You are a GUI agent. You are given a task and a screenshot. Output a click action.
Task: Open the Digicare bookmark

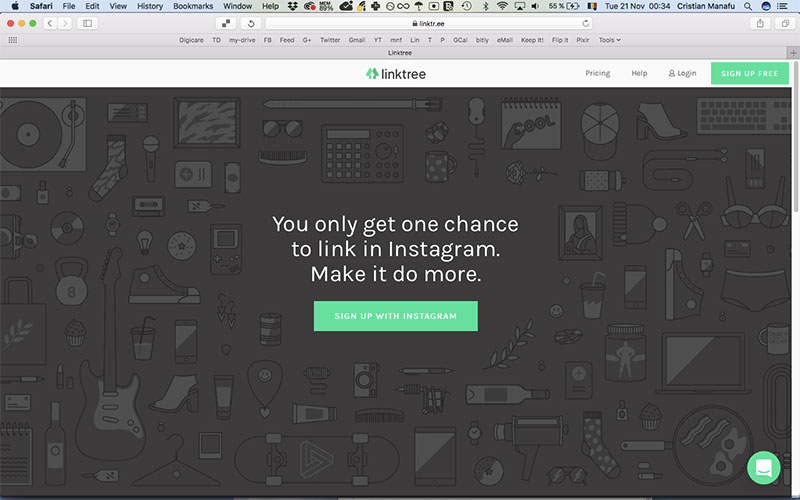(191, 40)
